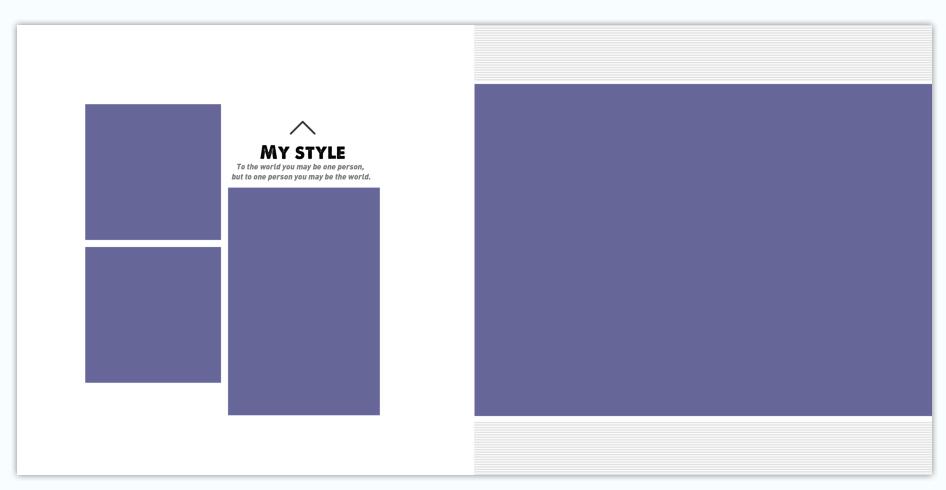Click the word "MY" in the heading
The height and width of the screenshot is (490, 946).
pyautogui.click(x=275, y=152)
